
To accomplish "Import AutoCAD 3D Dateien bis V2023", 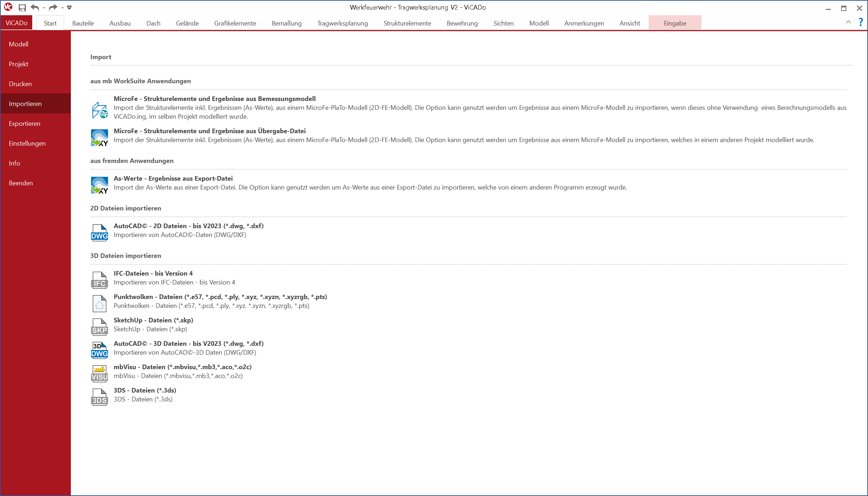I will point(188,344).
